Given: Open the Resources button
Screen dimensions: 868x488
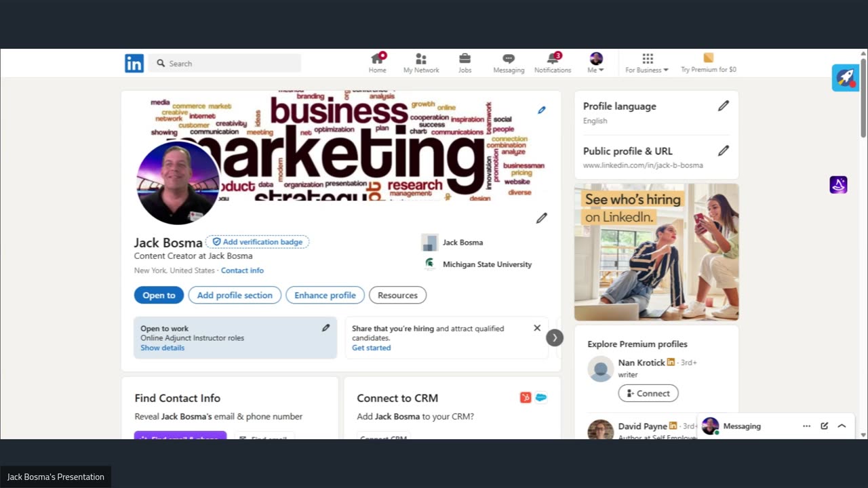Looking at the screenshot, I should click(x=397, y=295).
